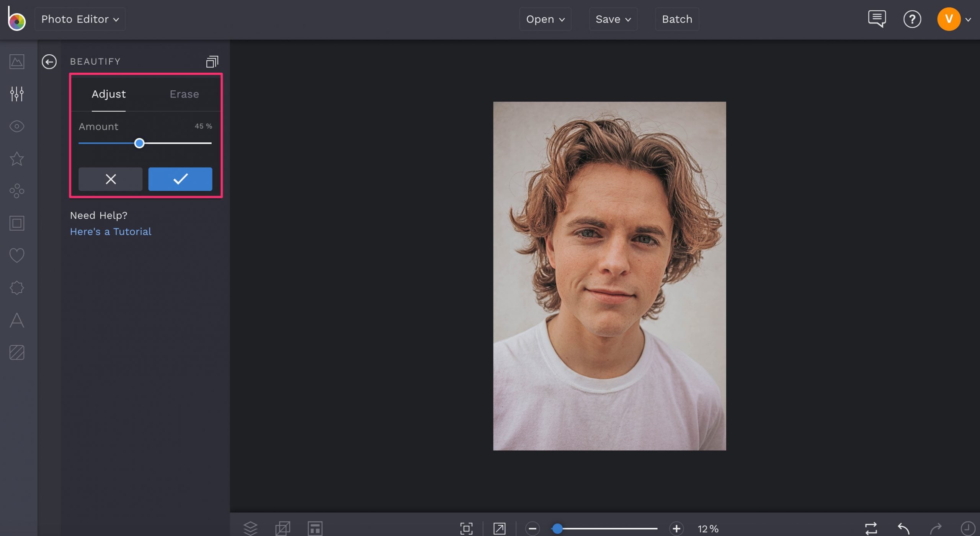The image size is (980, 536).
Task: Open the Edit panel icon in sidebar
Action: tap(16, 94)
